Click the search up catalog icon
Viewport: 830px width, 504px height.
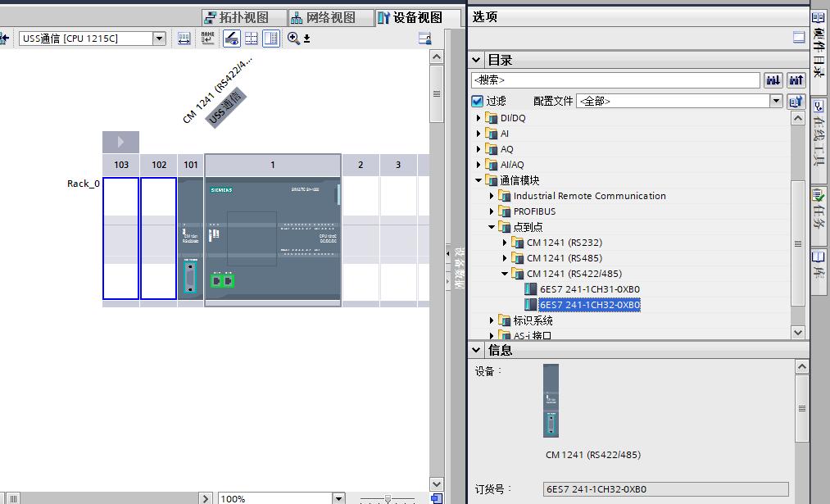(x=796, y=80)
